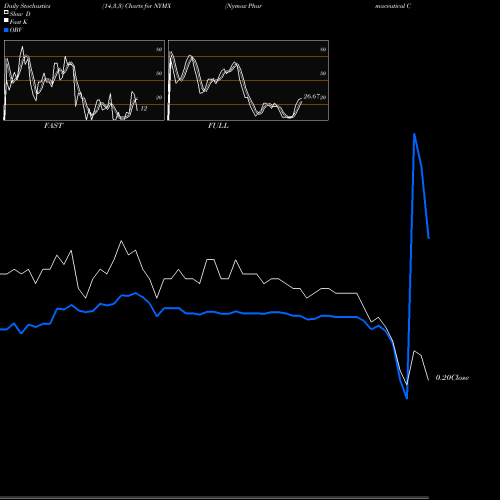Click the 50 level label in FULL chart

pyautogui.click(x=323, y=73)
